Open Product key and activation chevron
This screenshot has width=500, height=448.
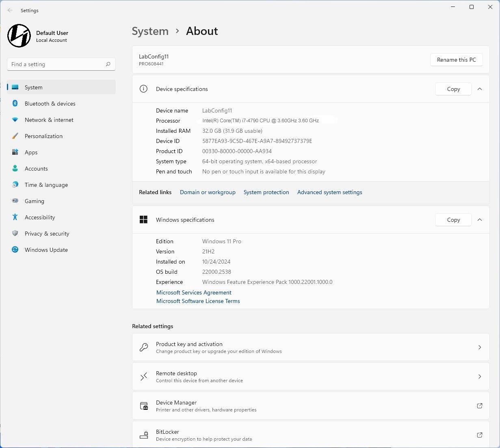point(480,347)
